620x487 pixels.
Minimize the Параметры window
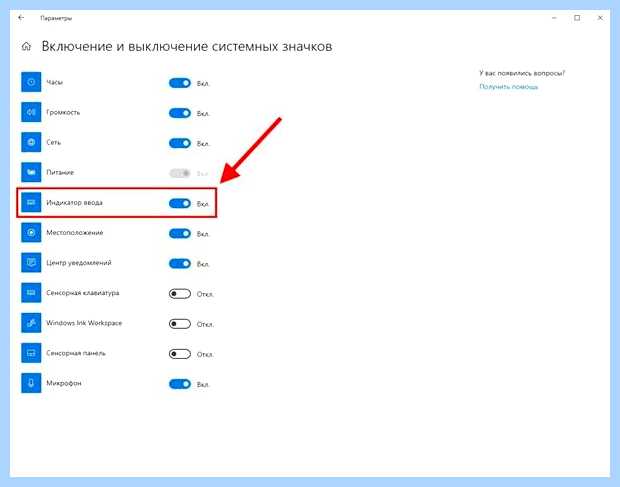[x=554, y=18]
